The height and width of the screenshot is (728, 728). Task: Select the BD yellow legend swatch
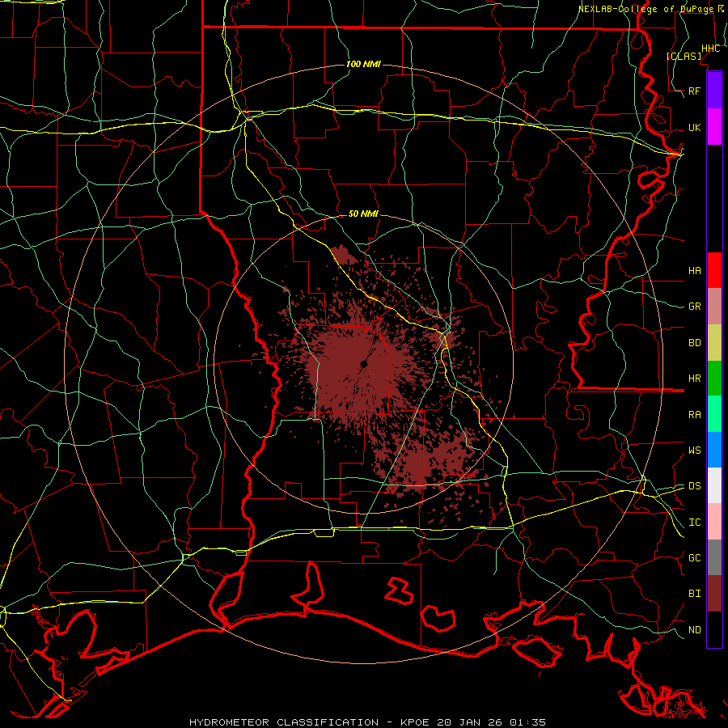pos(714,343)
